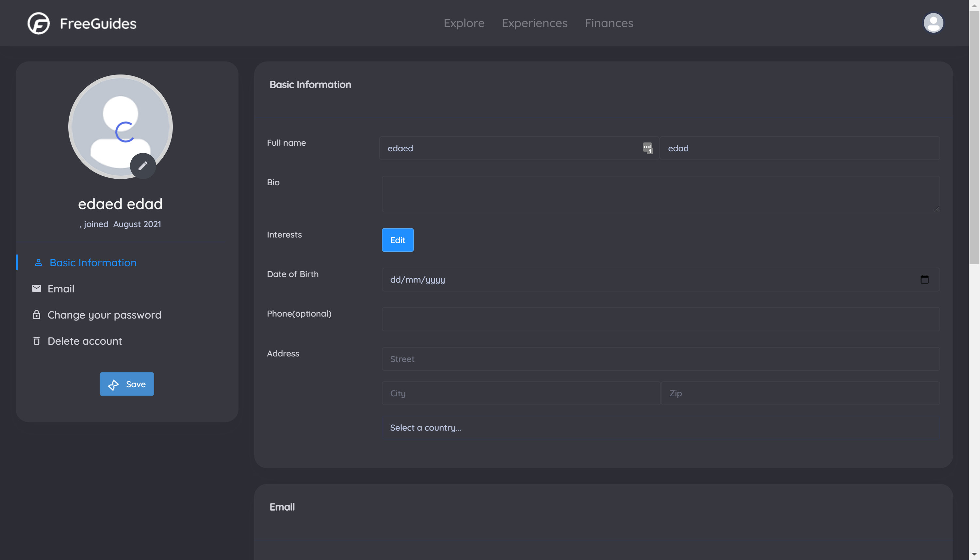
Task: Click the 'Date of Birth' label
Action: (293, 274)
